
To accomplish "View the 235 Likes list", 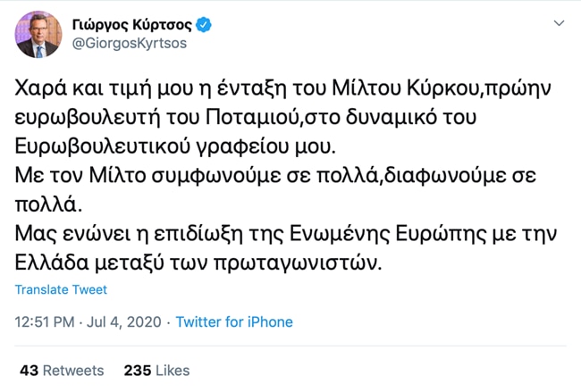I will [x=156, y=370].
